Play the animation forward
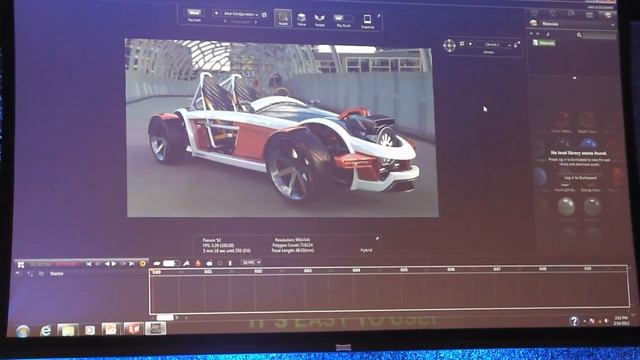This screenshot has width=640, height=360. point(114,264)
